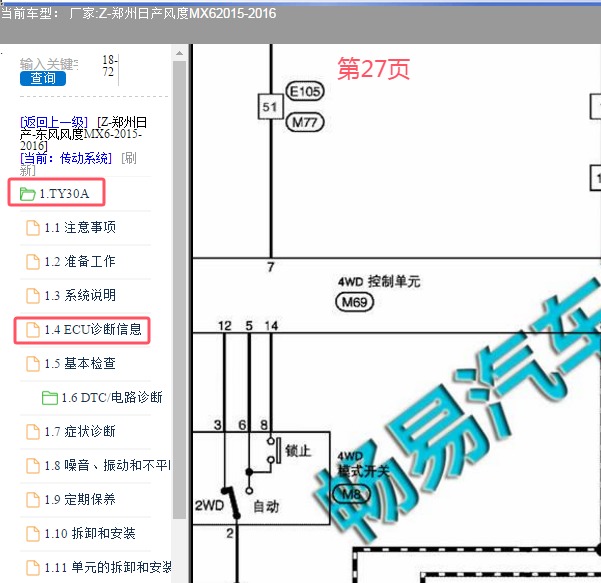Click the 第27页 page label
The image size is (601, 583).
pyautogui.click(x=374, y=69)
